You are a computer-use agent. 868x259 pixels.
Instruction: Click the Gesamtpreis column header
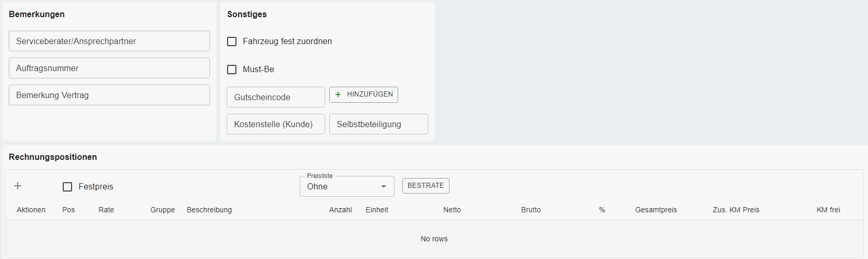point(655,210)
